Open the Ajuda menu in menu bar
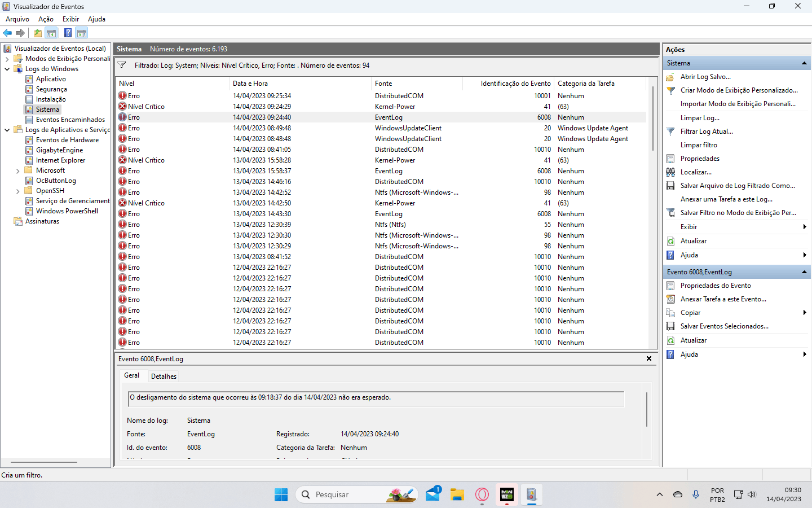Image resolution: width=812 pixels, height=508 pixels. 96,19
